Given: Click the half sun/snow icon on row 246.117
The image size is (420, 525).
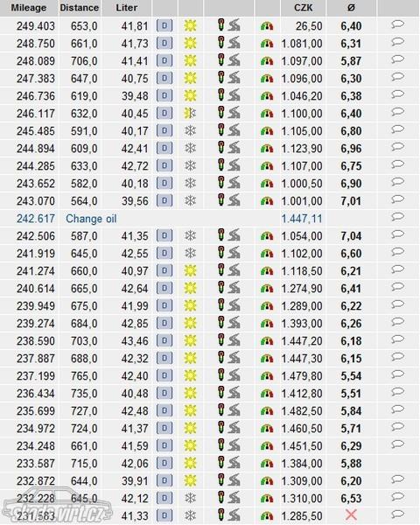Looking at the screenshot, I should point(190,114).
